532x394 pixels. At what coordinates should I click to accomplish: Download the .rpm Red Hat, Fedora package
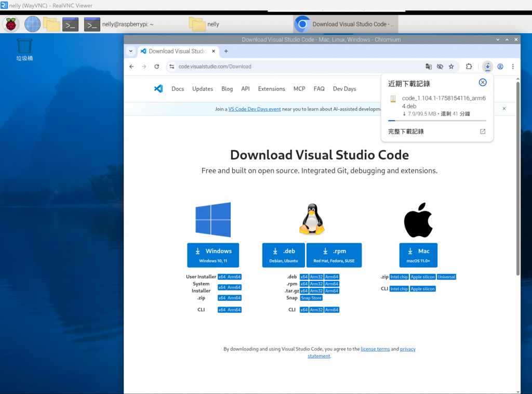pos(334,255)
